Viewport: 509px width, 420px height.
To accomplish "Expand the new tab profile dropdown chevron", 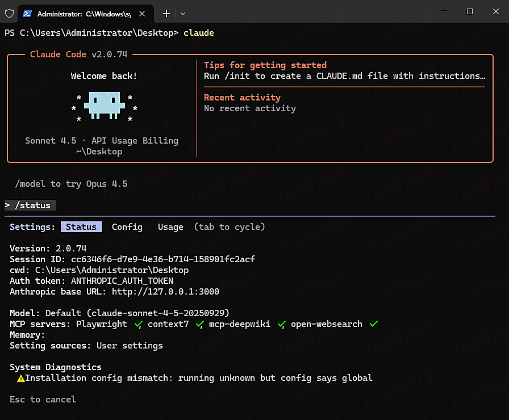I will [x=183, y=13].
